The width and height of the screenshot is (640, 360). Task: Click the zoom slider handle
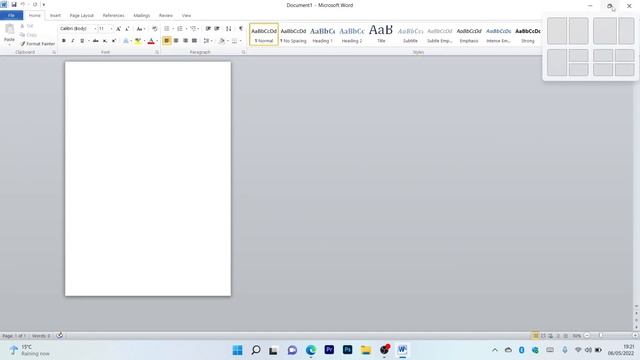click(x=601, y=336)
